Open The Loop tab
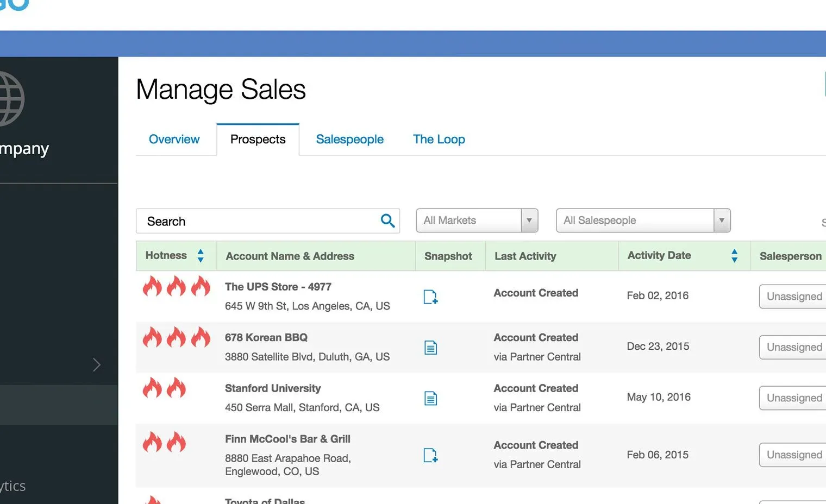 [x=439, y=139]
